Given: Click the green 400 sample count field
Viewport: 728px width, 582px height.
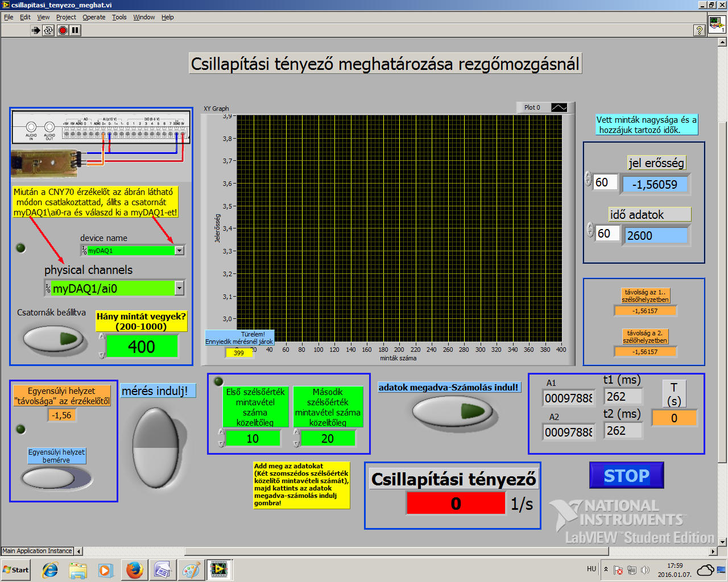Looking at the screenshot, I should tap(142, 347).
